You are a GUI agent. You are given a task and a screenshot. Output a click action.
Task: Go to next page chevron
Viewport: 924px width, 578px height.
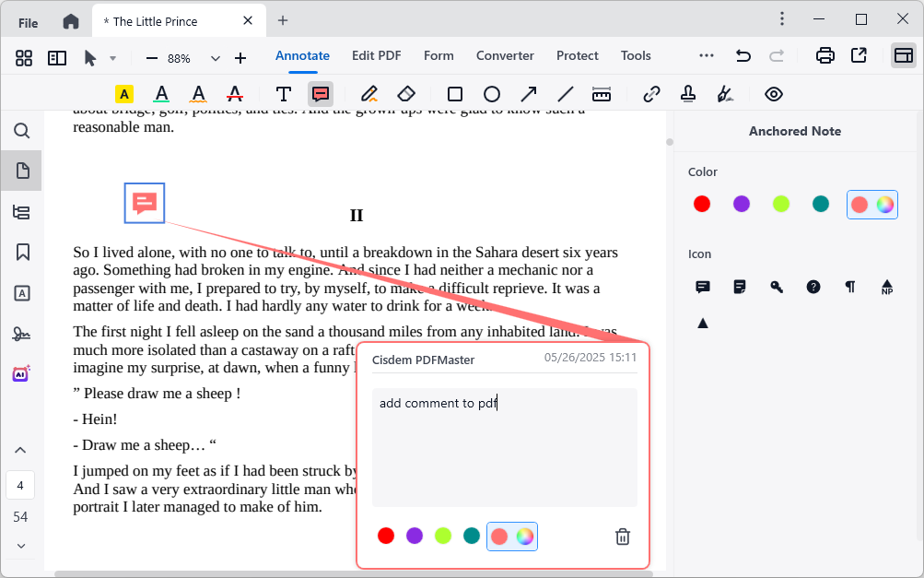pyautogui.click(x=21, y=546)
